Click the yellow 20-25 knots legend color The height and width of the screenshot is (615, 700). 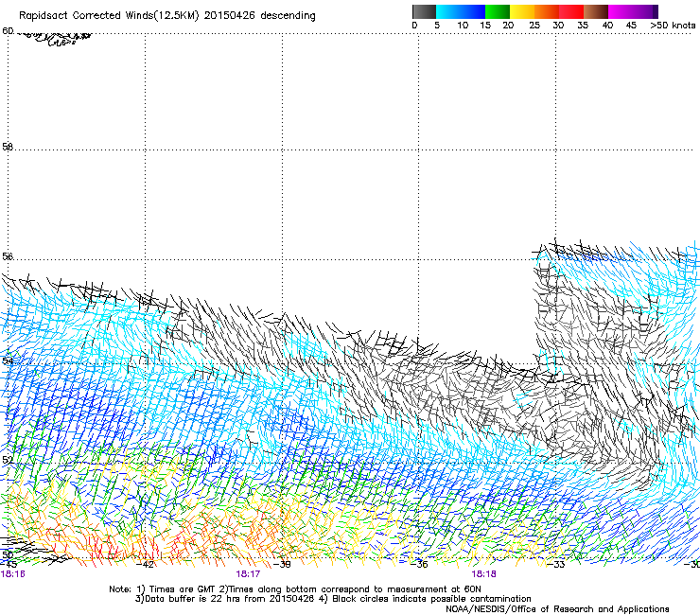(522, 11)
